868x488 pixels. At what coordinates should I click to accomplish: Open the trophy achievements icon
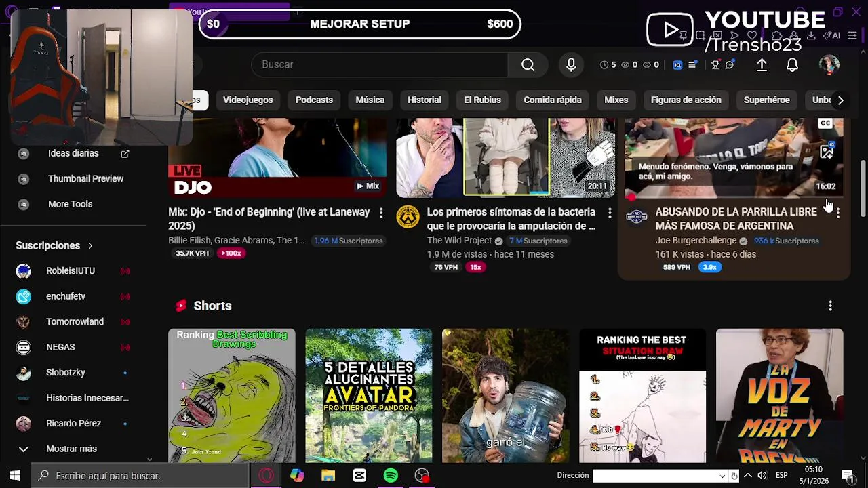pos(715,65)
